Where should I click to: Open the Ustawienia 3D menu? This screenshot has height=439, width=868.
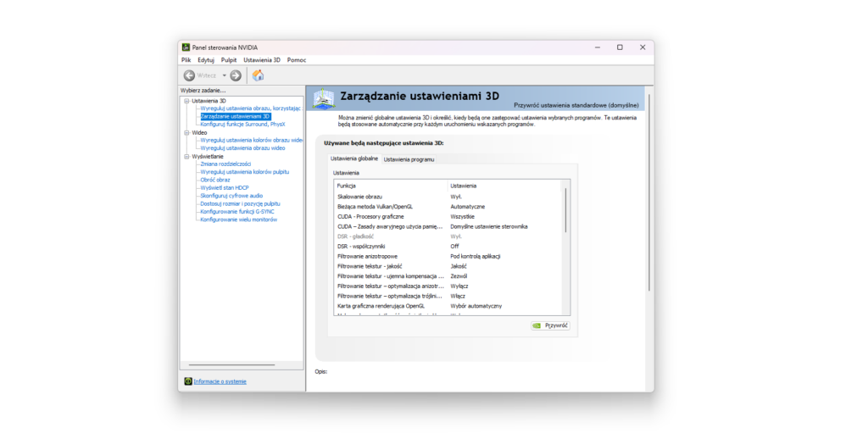coord(262,60)
